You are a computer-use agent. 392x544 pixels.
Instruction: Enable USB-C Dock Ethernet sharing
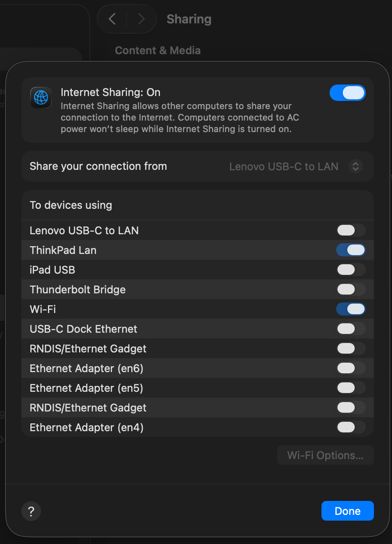[351, 329]
